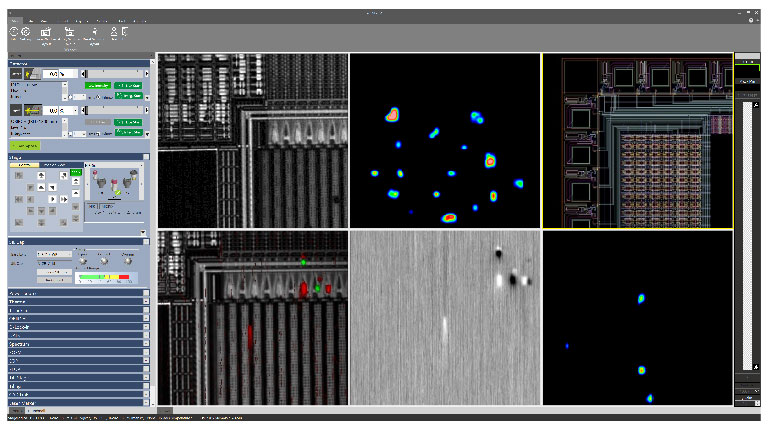
Task: Open the first ribbon tab at top left
Action: (x=15, y=20)
